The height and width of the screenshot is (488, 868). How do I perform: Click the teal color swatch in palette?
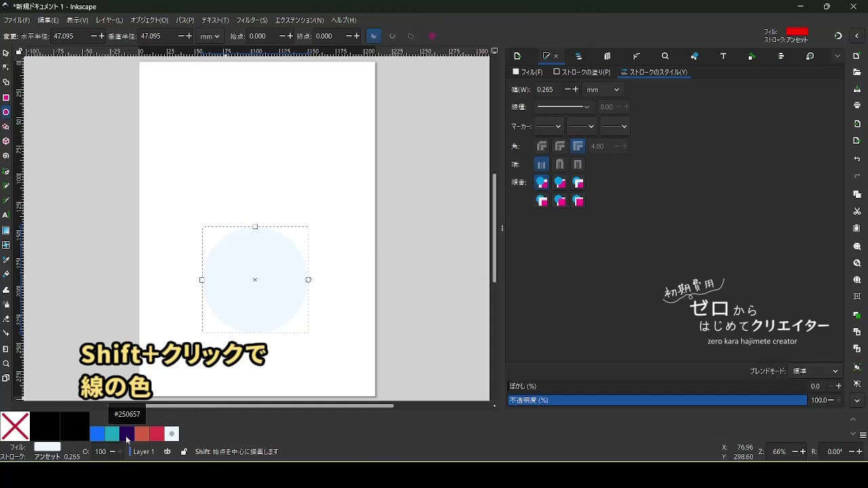(112, 434)
